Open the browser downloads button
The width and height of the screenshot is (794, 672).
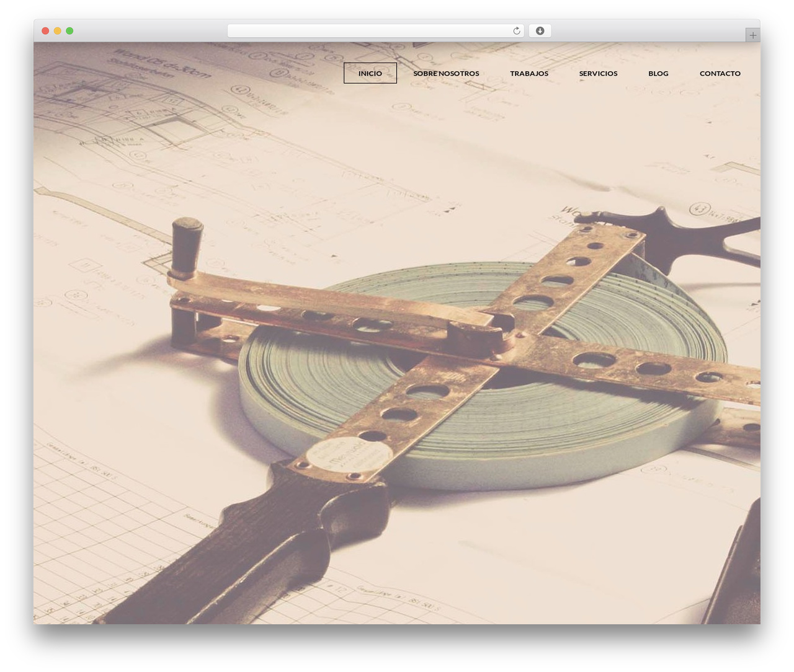pyautogui.click(x=540, y=31)
